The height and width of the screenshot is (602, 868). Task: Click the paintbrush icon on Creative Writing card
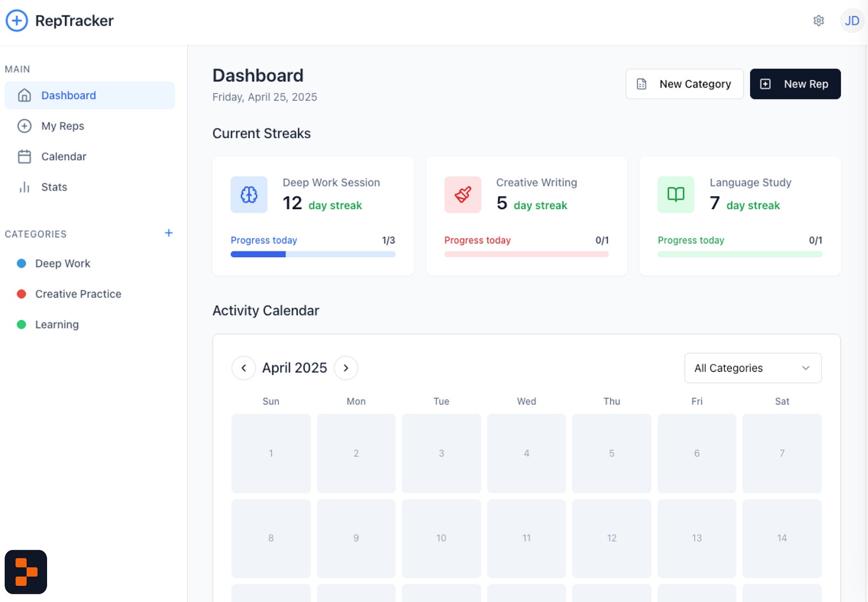463,194
